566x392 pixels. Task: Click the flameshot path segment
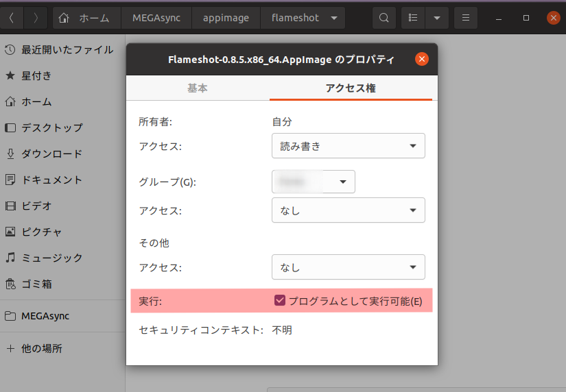(x=295, y=18)
